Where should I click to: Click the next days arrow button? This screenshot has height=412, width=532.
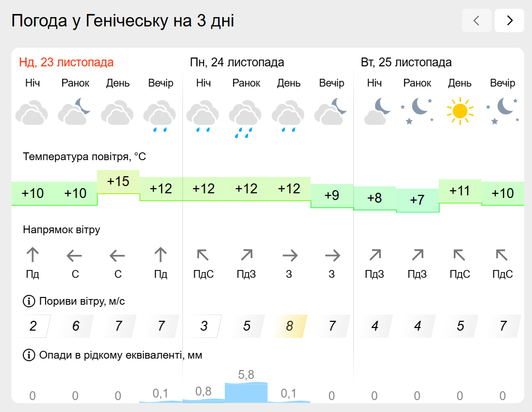(x=509, y=21)
